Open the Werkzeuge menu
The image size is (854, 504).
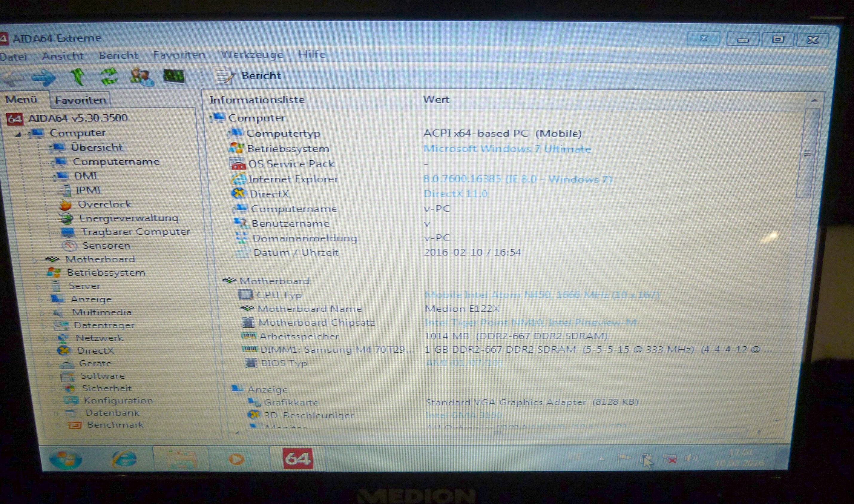point(252,55)
